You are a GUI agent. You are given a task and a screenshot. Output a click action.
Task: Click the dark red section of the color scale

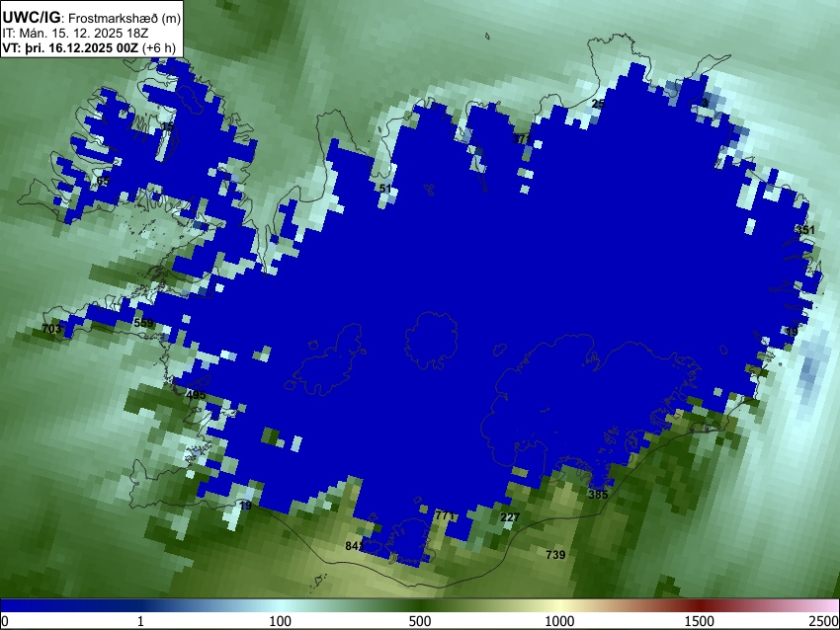[x=700, y=605]
